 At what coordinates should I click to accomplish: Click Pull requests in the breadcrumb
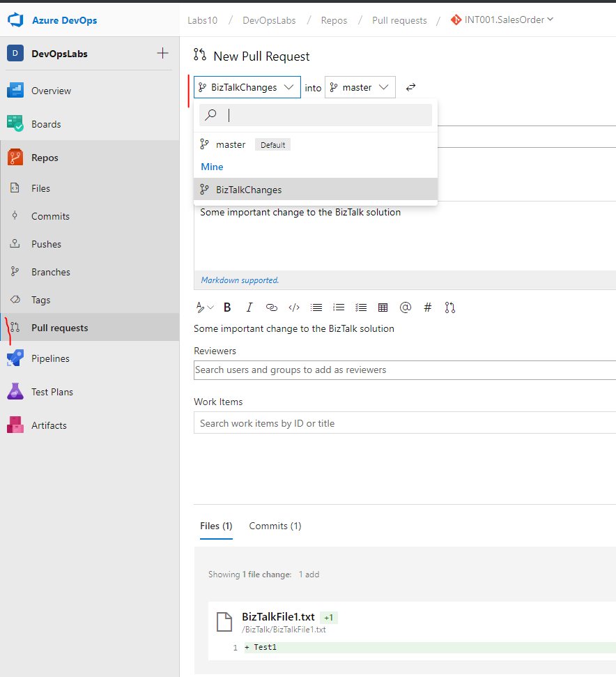[x=399, y=20]
